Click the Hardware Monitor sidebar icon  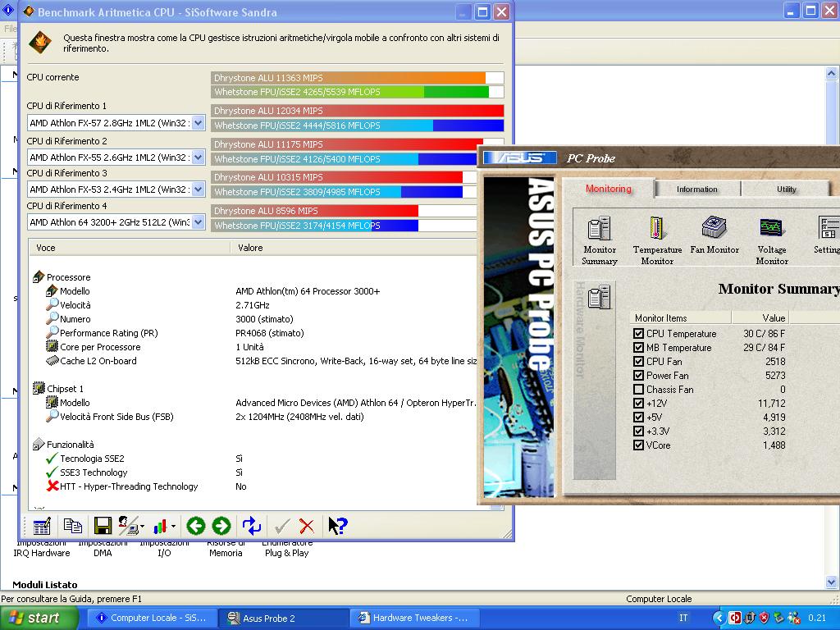tap(599, 297)
